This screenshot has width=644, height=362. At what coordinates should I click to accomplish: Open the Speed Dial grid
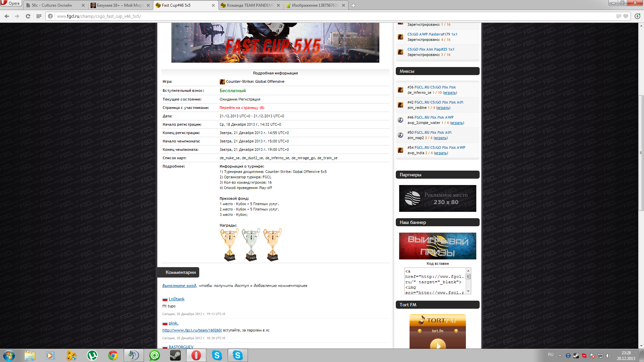coord(39,16)
